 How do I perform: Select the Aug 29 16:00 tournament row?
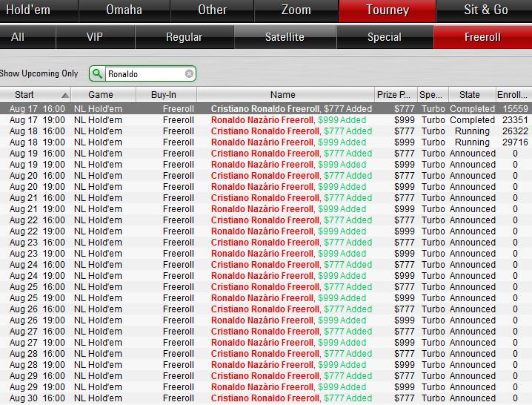(x=266, y=376)
